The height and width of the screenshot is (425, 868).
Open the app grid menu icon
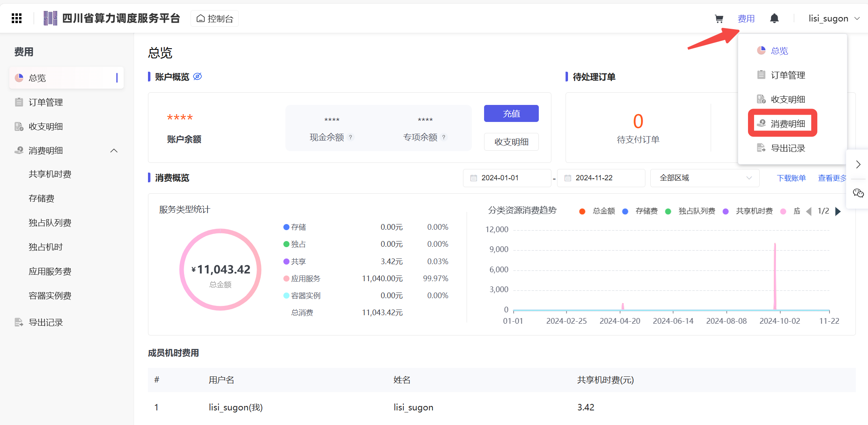tap(17, 18)
